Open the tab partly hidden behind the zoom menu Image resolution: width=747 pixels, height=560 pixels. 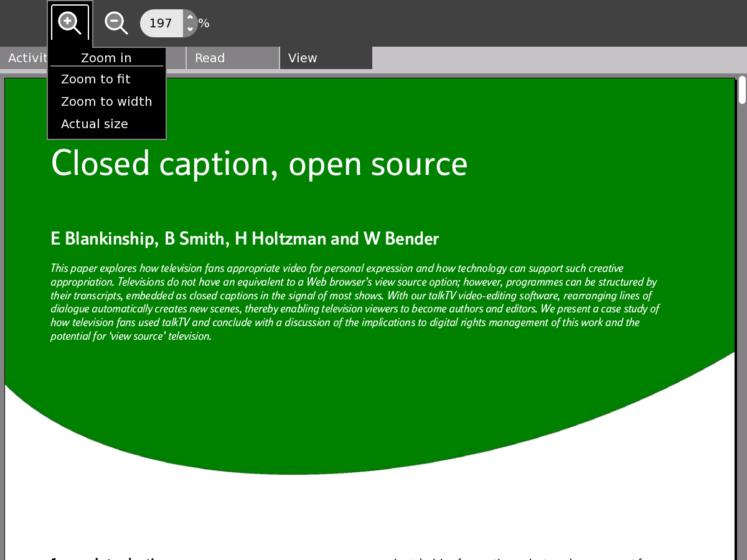[x=176, y=58]
